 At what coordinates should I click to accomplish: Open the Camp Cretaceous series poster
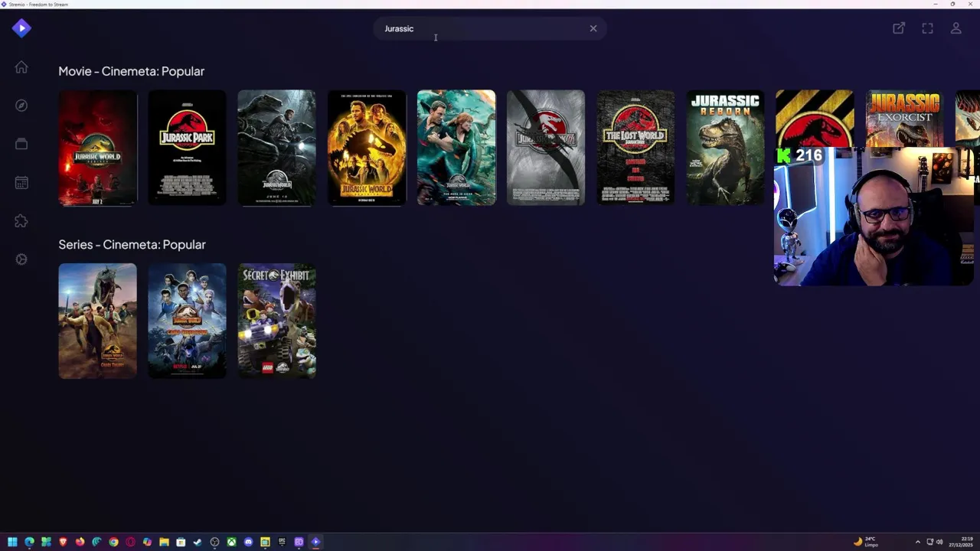click(187, 321)
